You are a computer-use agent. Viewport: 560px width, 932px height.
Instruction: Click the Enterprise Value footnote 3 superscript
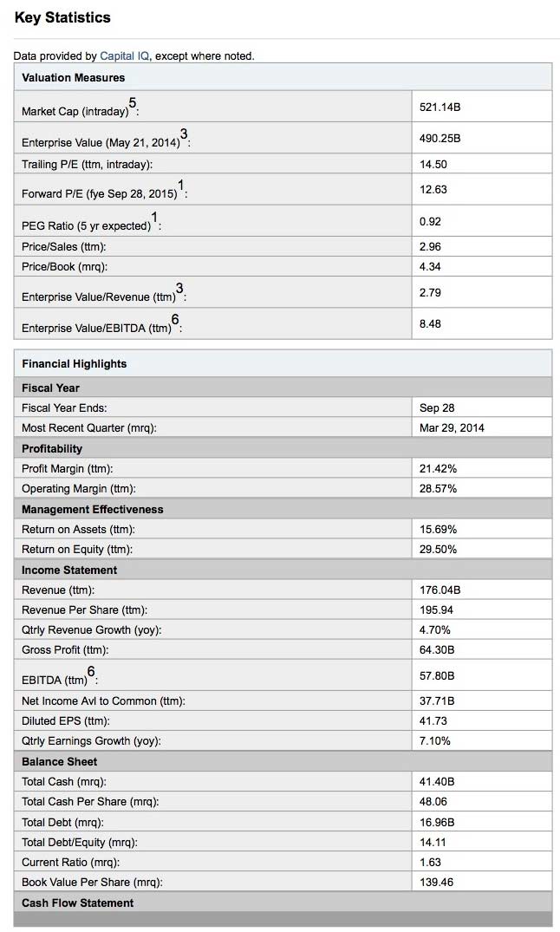tap(184, 134)
